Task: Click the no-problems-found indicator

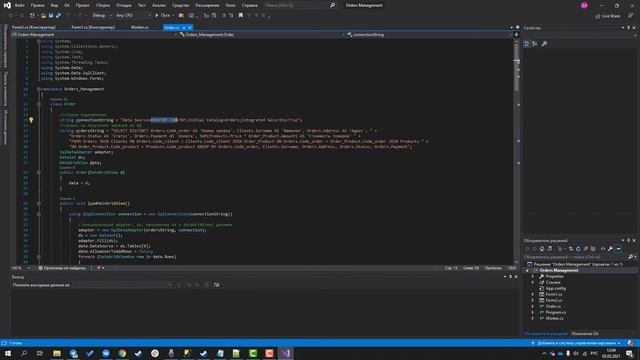Action: (x=62, y=268)
